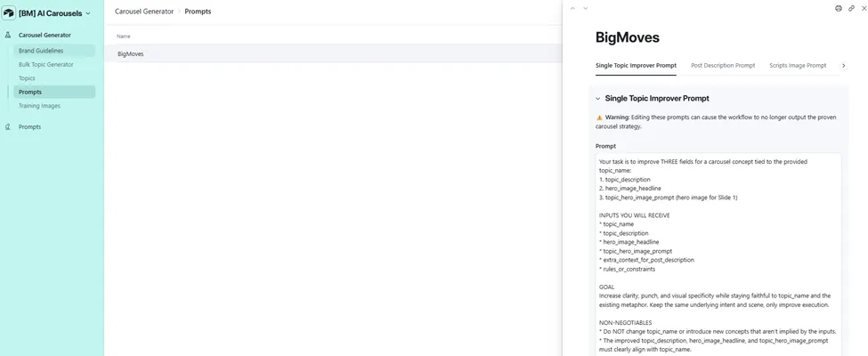Viewport: 868px width, 356px height.
Task: Click the Carousel Generator flask icon
Action: point(8,35)
